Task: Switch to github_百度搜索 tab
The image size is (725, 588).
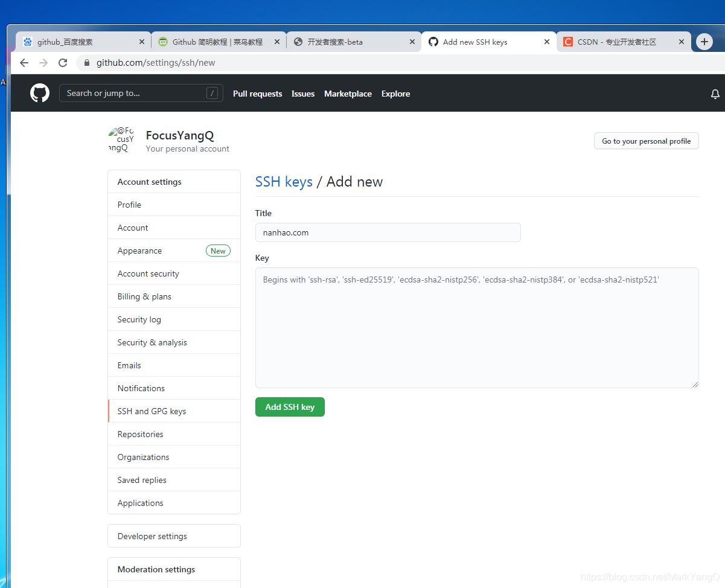Action: coord(83,42)
